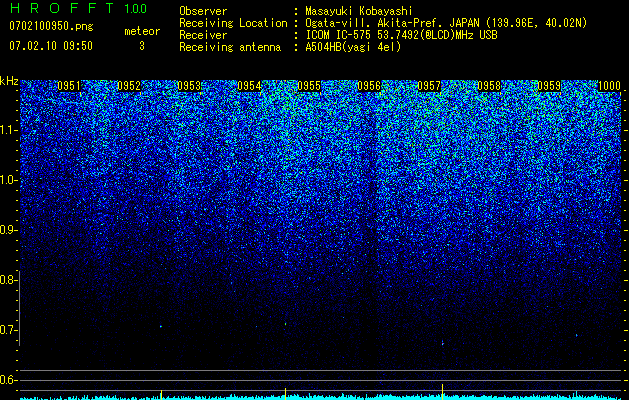Viewport: 629px width, 400px height.
Task: Click the version number 1.0.0
Action: (135, 9)
